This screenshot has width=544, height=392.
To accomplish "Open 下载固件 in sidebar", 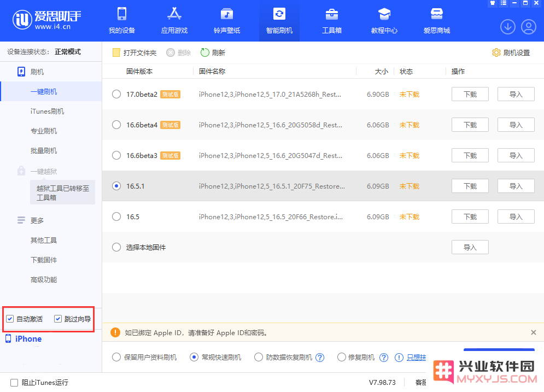I will click(44, 260).
